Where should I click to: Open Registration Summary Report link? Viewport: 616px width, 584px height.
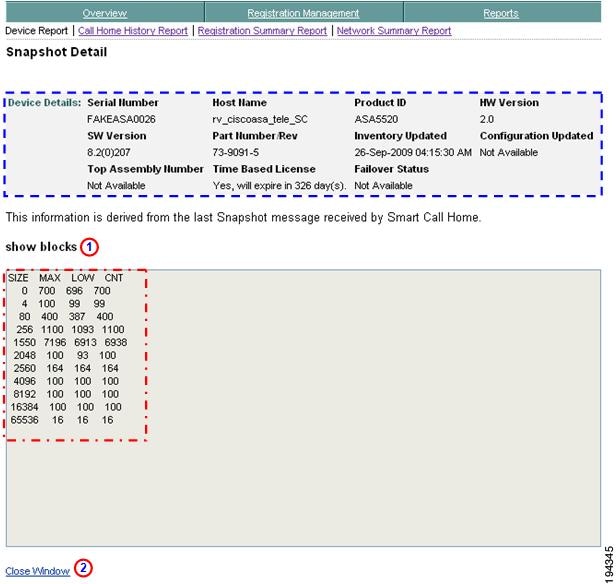point(262,31)
